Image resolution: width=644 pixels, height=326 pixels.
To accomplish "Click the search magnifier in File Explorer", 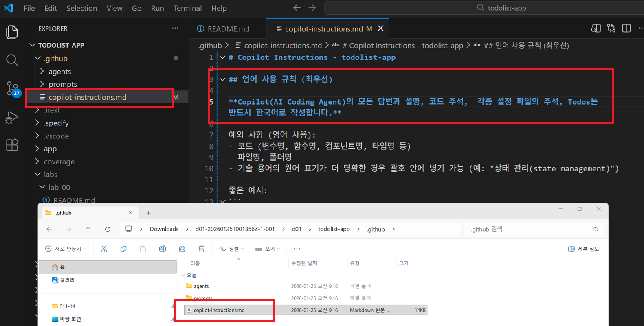I will [596, 230].
